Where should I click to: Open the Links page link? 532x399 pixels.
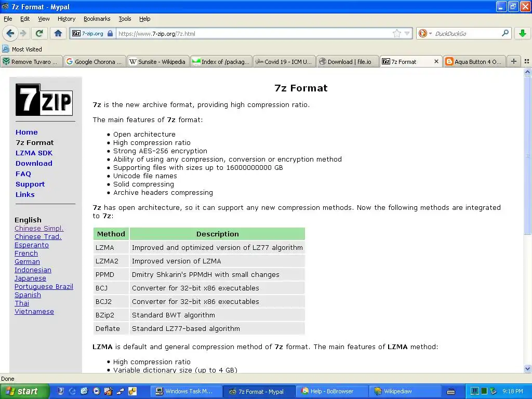tap(25, 194)
